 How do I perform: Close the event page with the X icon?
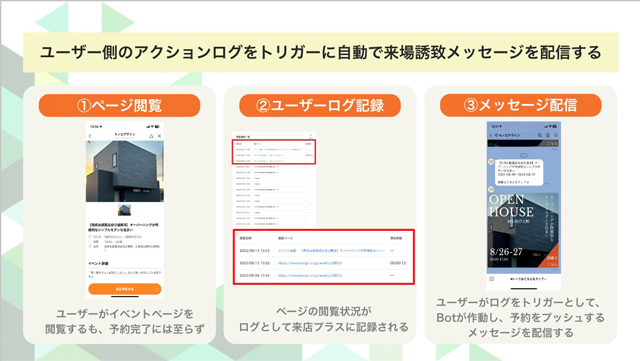pos(160,136)
